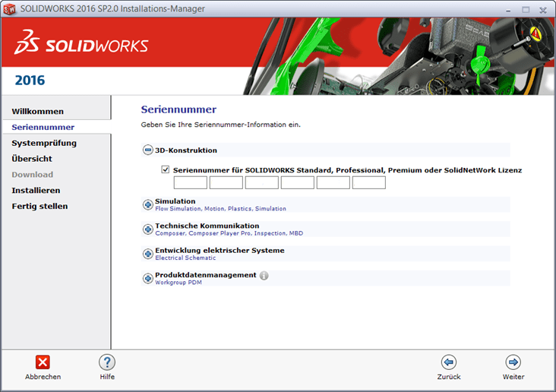The width and height of the screenshot is (556, 392).
Task: Click 'Geben Sie Ihre Seriennummer-Information ein' text
Action: click(220, 125)
